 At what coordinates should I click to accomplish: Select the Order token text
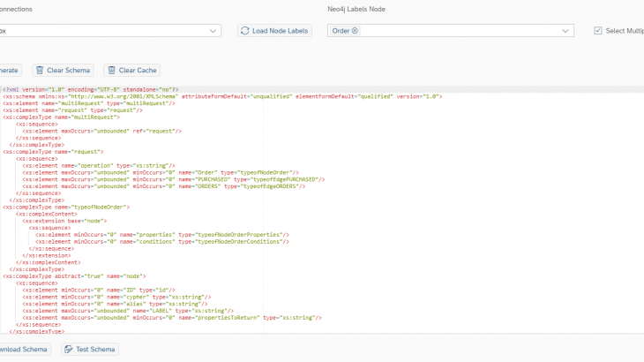[341, 31]
